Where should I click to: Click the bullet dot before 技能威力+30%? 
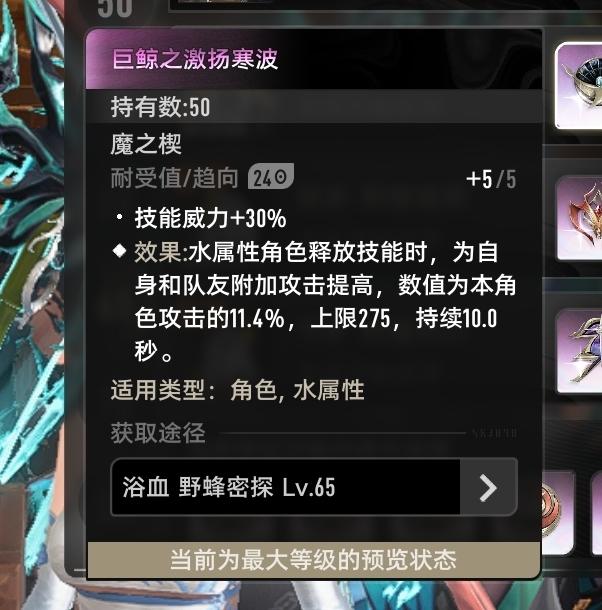tap(119, 216)
